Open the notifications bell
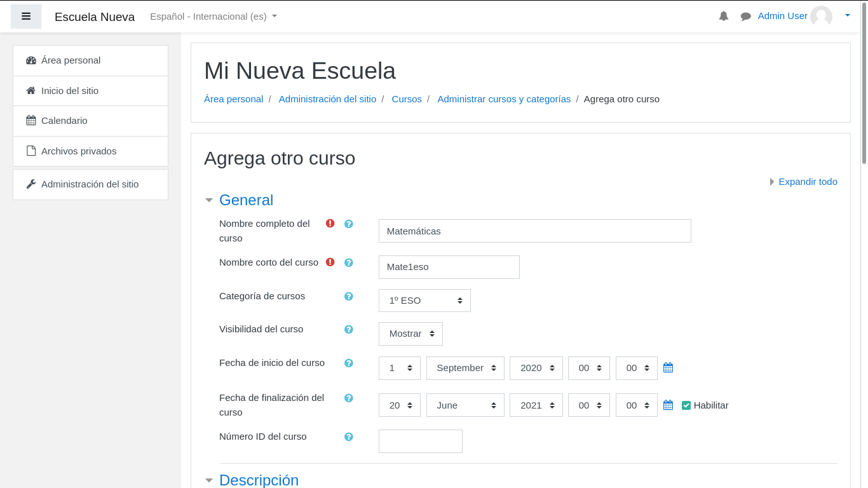The width and height of the screenshot is (868, 488). (x=723, y=16)
